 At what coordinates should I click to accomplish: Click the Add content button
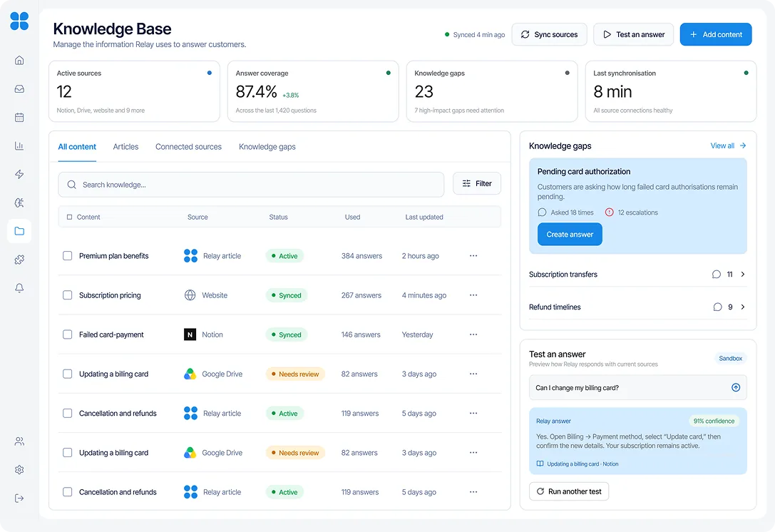716,35
